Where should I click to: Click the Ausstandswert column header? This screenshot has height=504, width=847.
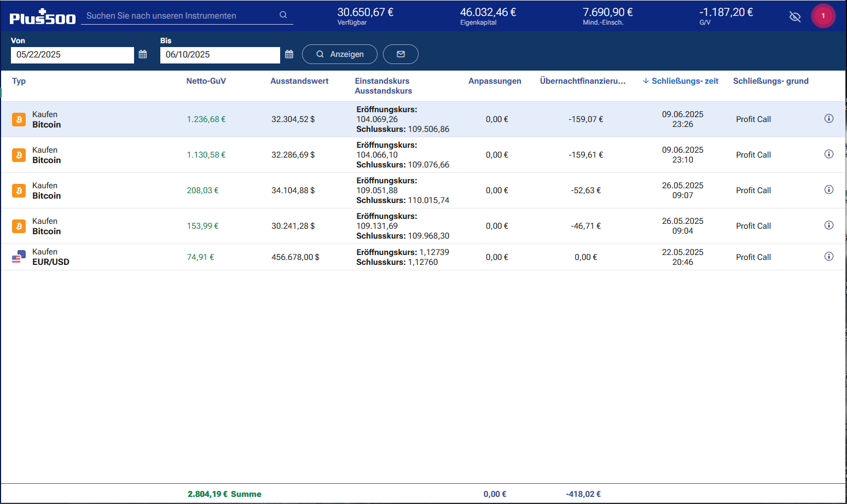(x=299, y=81)
